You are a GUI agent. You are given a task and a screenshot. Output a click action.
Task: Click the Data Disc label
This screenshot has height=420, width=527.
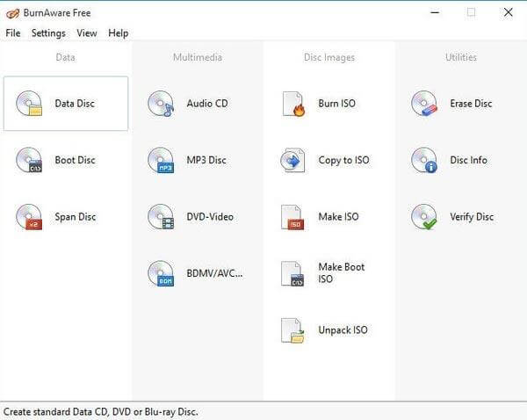(75, 103)
